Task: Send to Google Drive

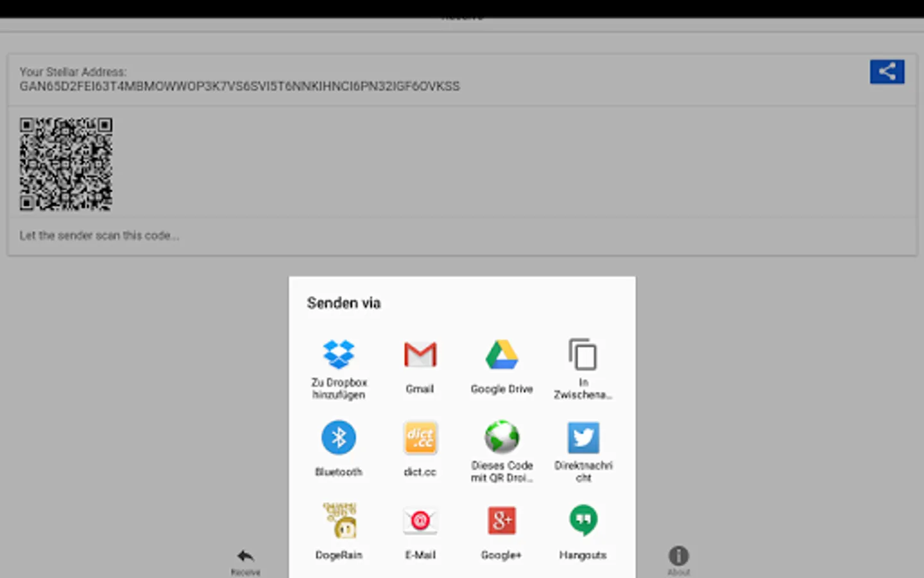Action: [x=502, y=367]
